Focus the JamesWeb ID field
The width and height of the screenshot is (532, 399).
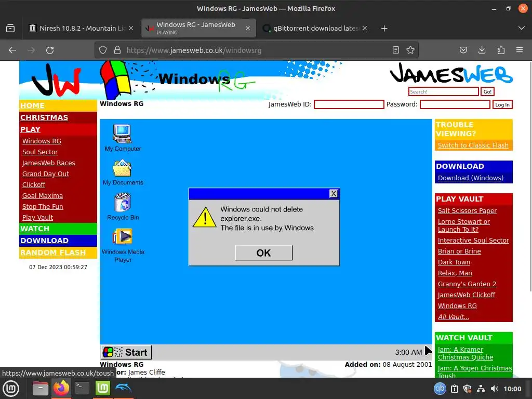(349, 104)
